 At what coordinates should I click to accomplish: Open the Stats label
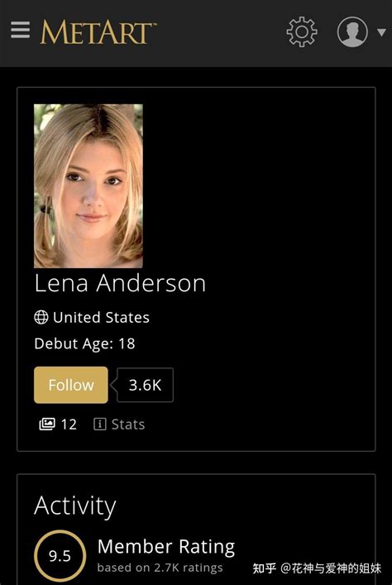pyautogui.click(x=128, y=424)
